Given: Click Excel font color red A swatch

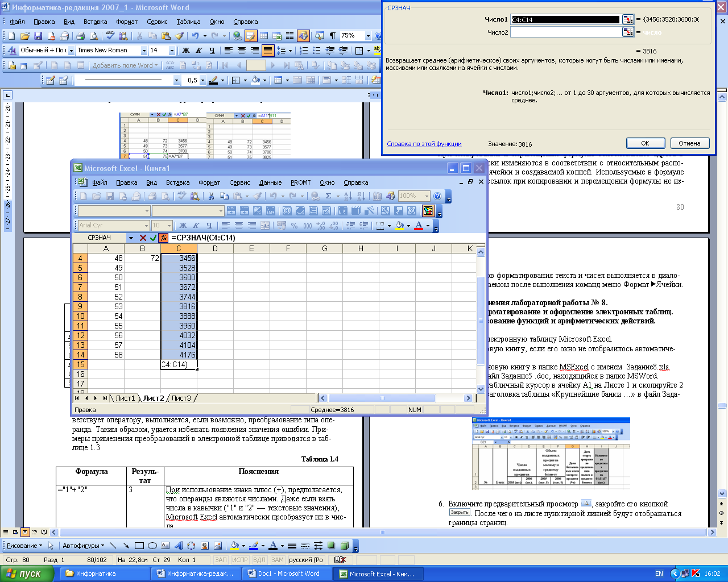Looking at the screenshot, I should (419, 226).
